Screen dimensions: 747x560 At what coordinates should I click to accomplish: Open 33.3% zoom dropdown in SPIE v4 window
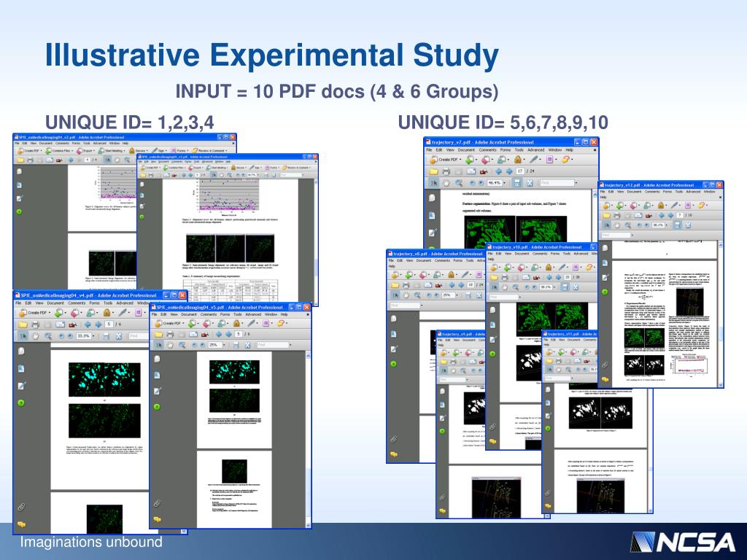94,335
